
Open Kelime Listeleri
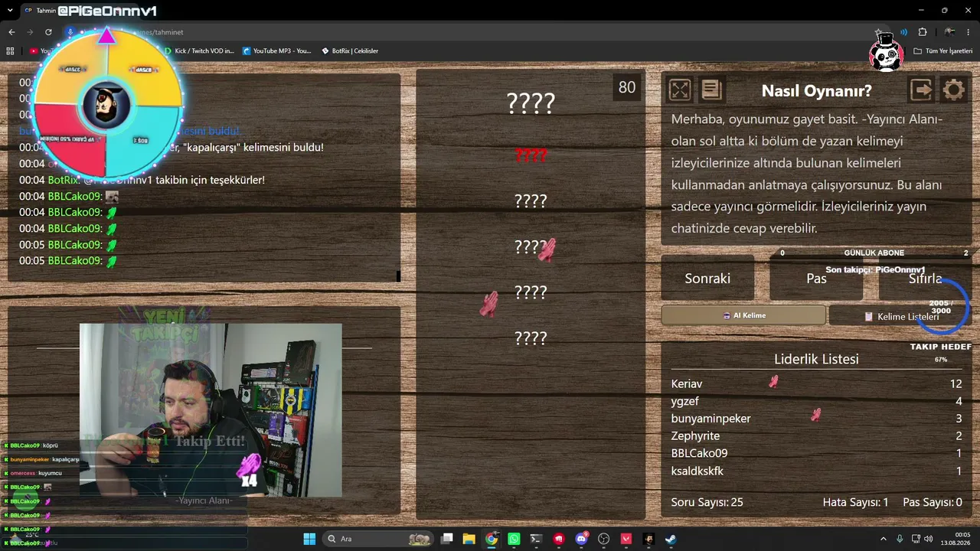pyautogui.click(x=900, y=315)
